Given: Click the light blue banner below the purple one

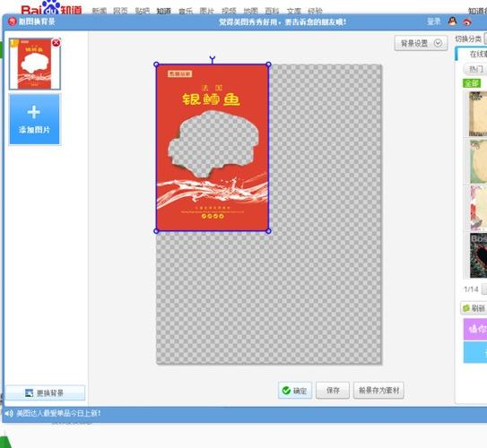Looking at the screenshot, I should tap(475, 352).
